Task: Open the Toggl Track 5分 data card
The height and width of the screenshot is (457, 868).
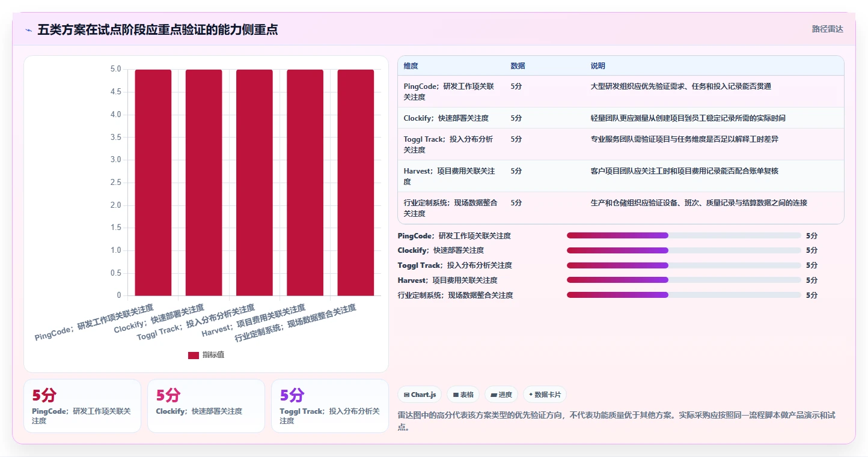Action: pos(330,406)
